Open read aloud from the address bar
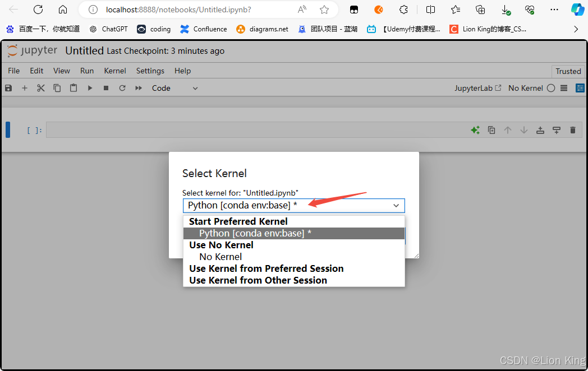Screen dimensions: 588x371 point(302,10)
